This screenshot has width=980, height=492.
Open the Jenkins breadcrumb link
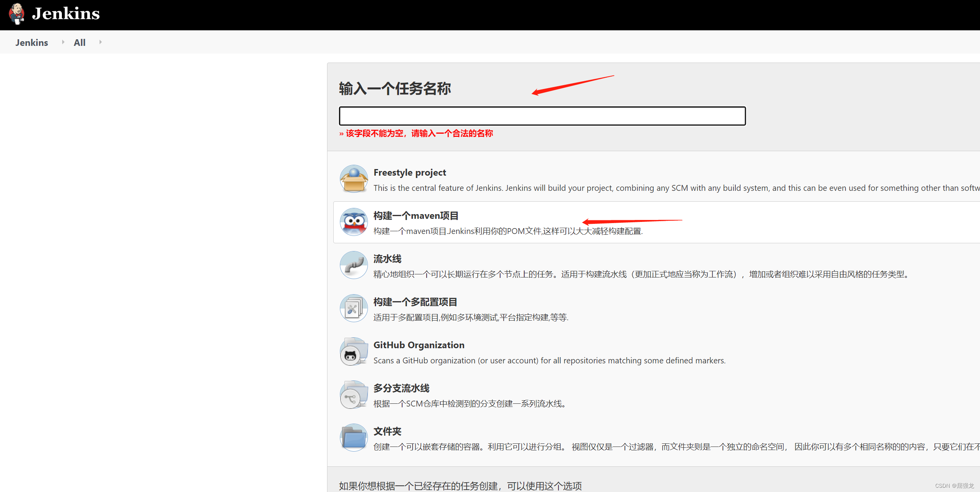[x=31, y=42]
